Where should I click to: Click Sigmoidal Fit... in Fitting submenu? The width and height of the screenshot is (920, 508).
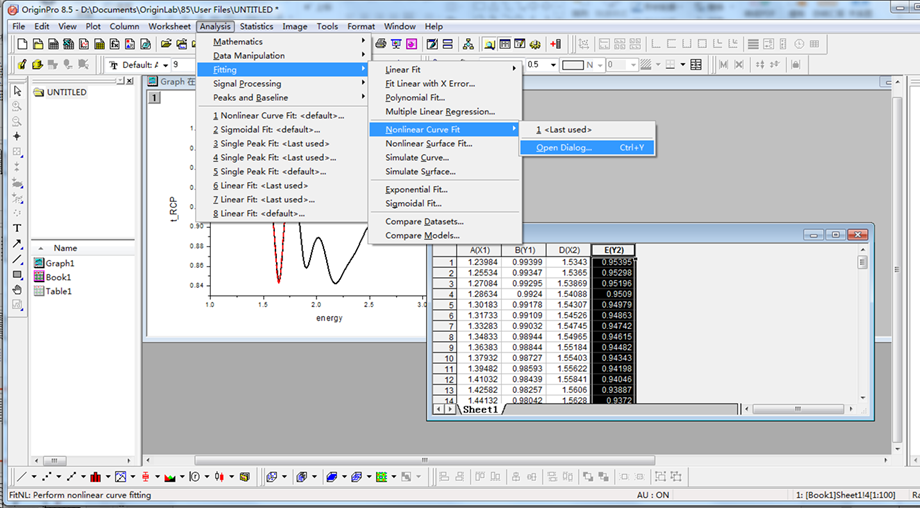pyautogui.click(x=445, y=204)
